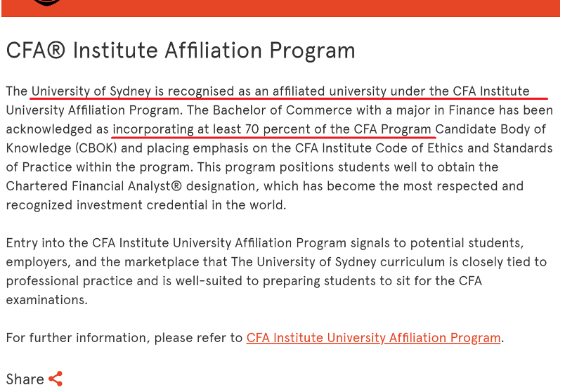
Task: Click the university crest logo in header
Action: click(x=47, y=3)
